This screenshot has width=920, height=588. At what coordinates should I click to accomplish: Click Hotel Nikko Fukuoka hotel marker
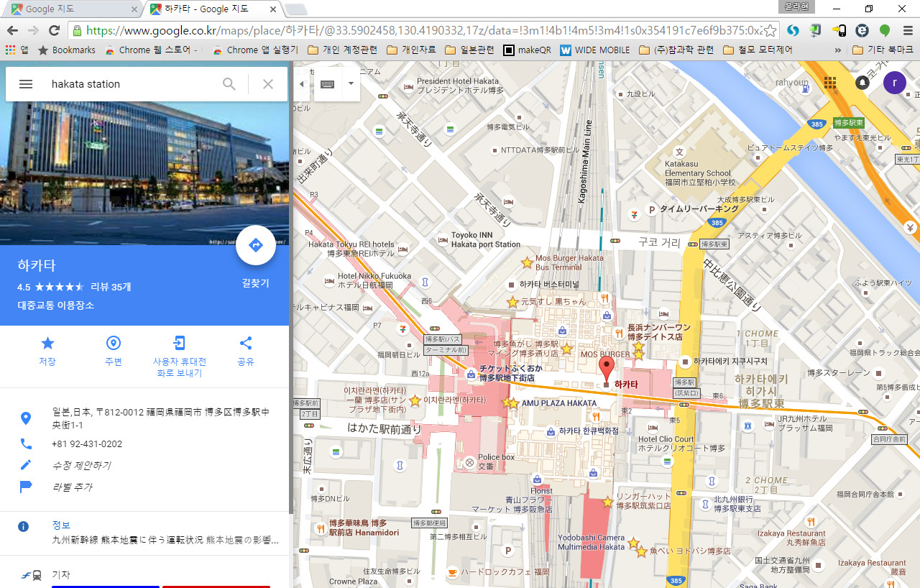(331, 280)
